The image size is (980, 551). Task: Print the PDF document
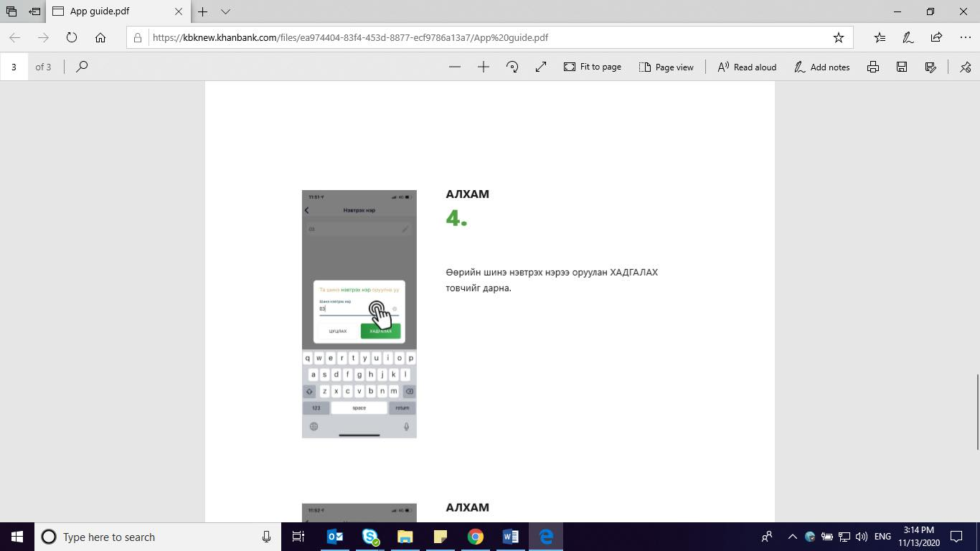click(x=873, y=67)
